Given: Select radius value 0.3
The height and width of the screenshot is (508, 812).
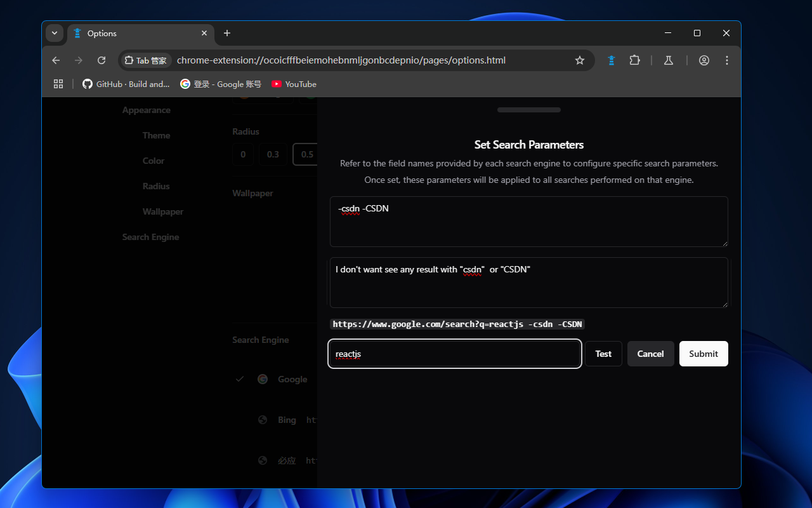Looking at the screenshot, I should 273,154.
